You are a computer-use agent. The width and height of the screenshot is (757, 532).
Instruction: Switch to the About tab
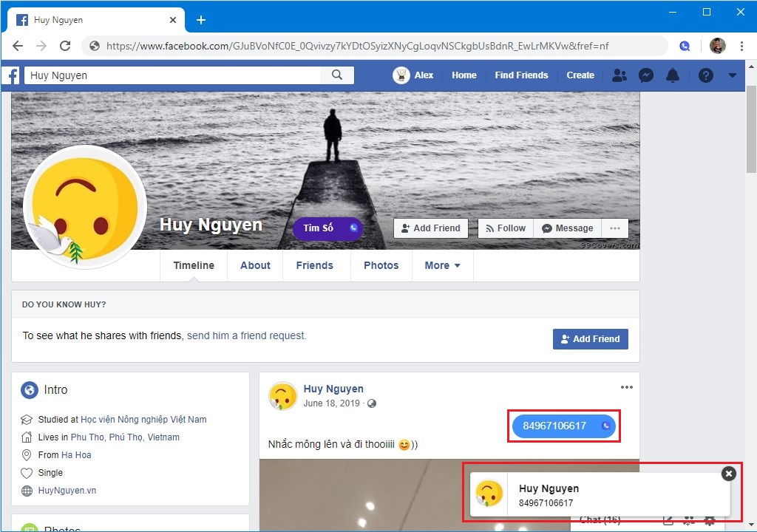(255, 265)
